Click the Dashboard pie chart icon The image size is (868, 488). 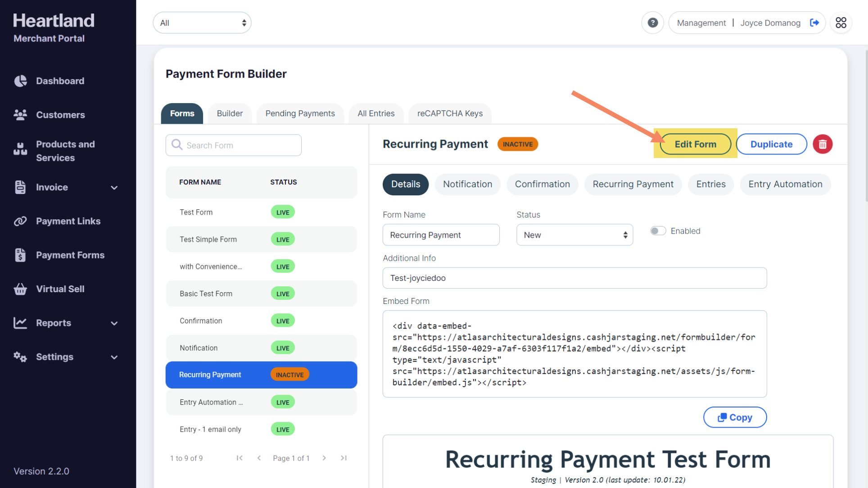[x=20, y=81]
